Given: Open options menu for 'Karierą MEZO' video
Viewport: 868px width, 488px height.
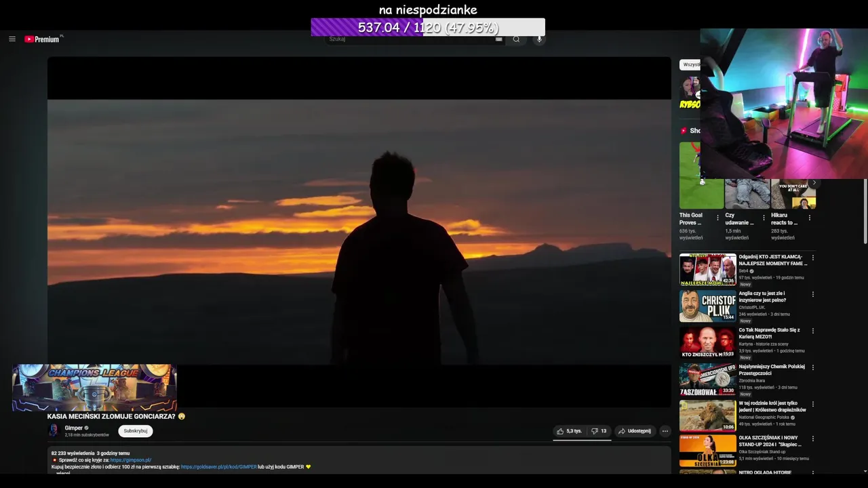Looking at the screenshot, I should click(813, 331).
